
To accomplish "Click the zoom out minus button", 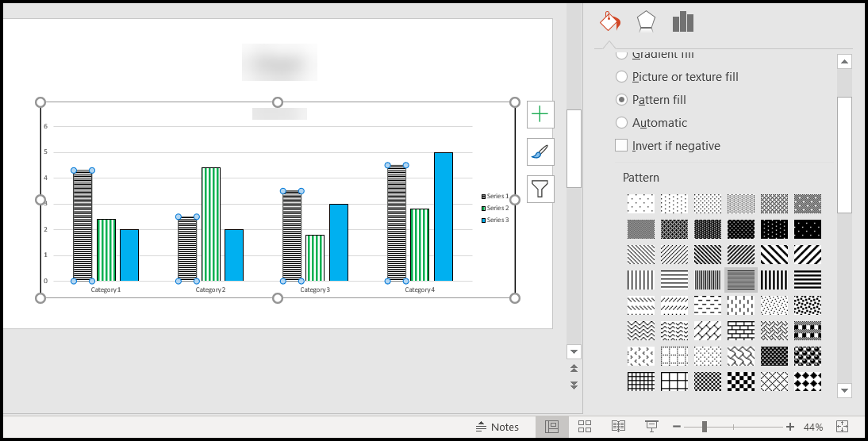I will [677, 427].
